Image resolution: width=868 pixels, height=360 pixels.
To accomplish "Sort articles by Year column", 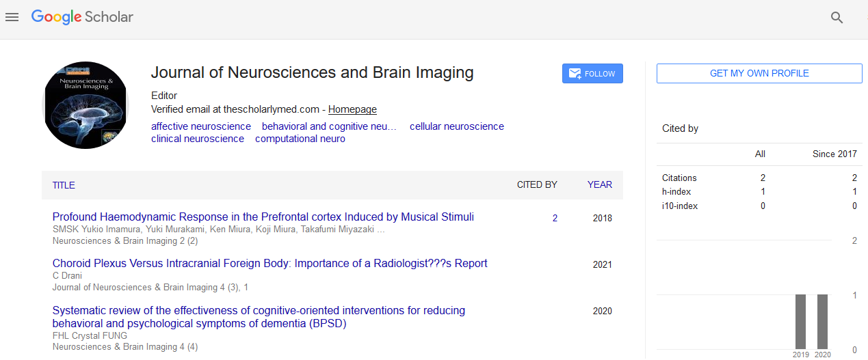I will click(x=599, y=184).
